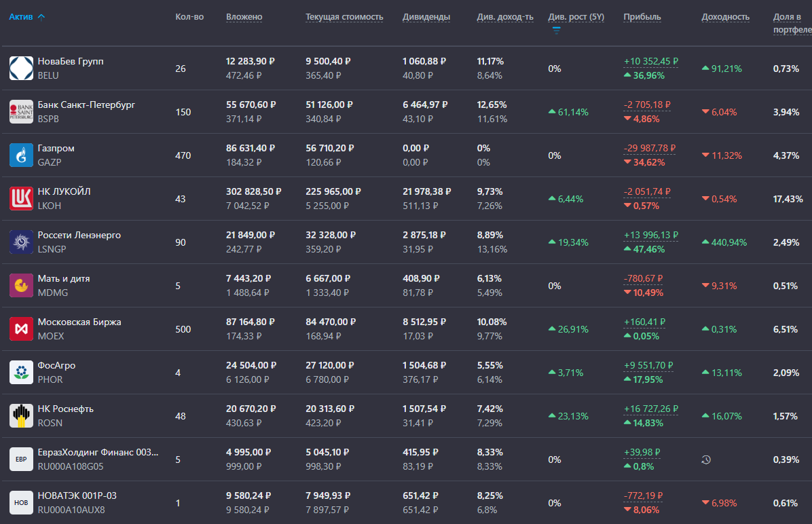Click 26,91% dividend growth for MOEX
Viewport: 812px width, 524px height.
point(569,329)
